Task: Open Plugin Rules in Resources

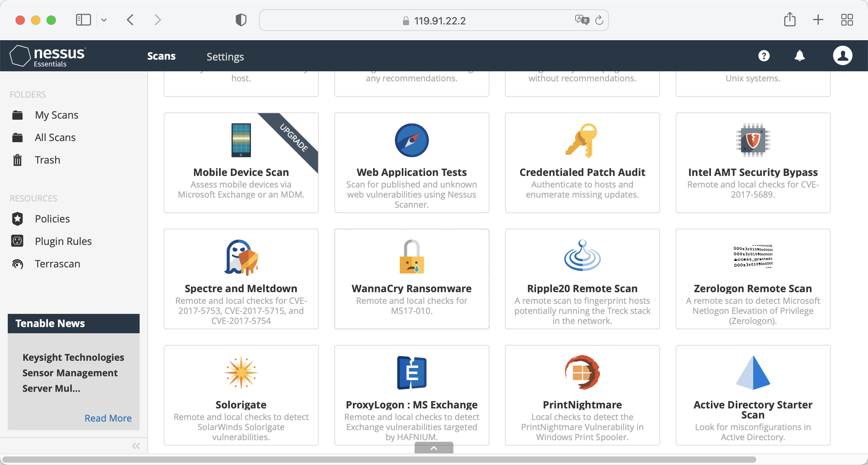Action: (63, 241)
